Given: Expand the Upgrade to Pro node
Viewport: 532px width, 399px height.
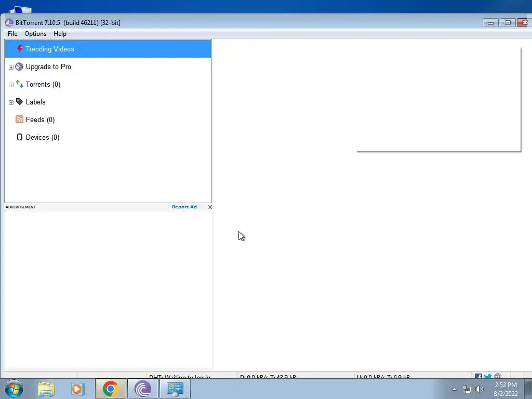Looking at the screenshot, I should pos(11,67).
